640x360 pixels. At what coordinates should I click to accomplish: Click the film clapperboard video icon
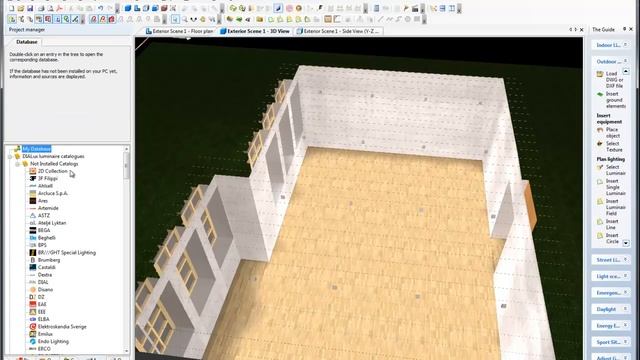(x=415, y=8)
